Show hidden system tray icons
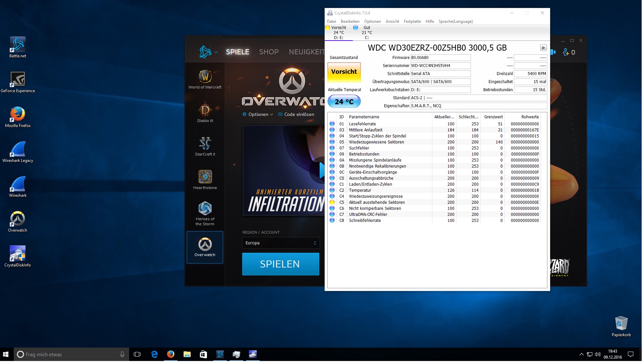644x362 pixels. 581,354
